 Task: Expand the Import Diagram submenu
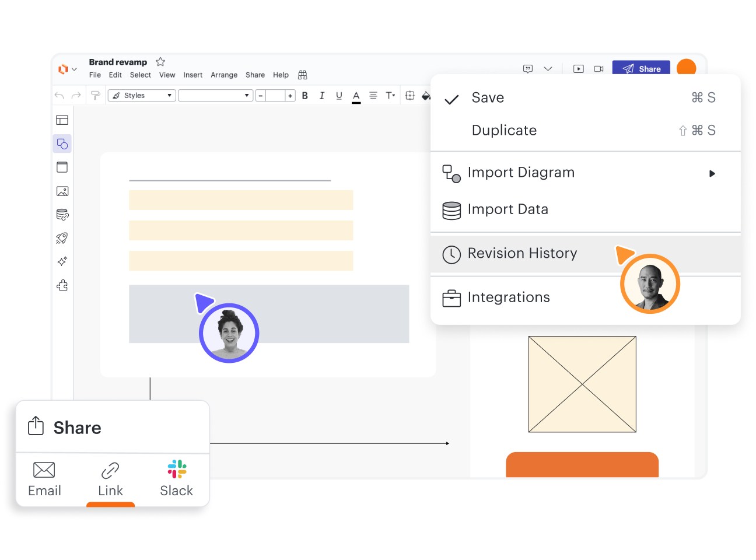(712, 173)
